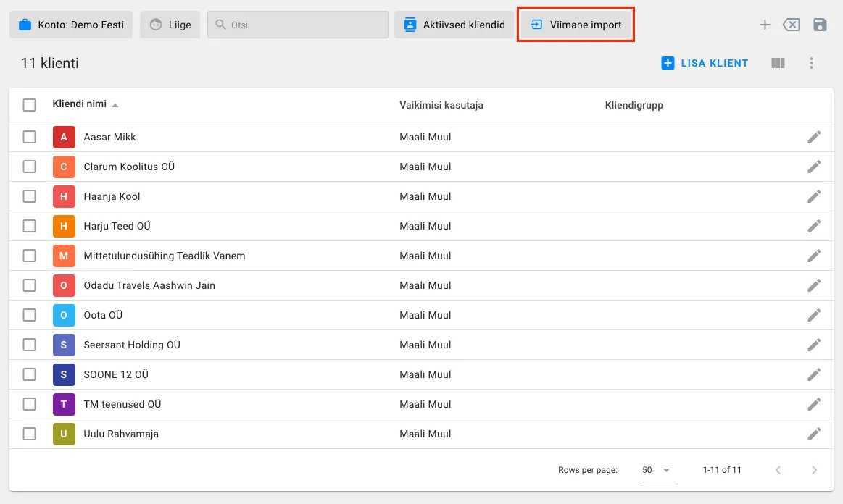Save filter using the floppy disk icon

(x=820, y=25)
